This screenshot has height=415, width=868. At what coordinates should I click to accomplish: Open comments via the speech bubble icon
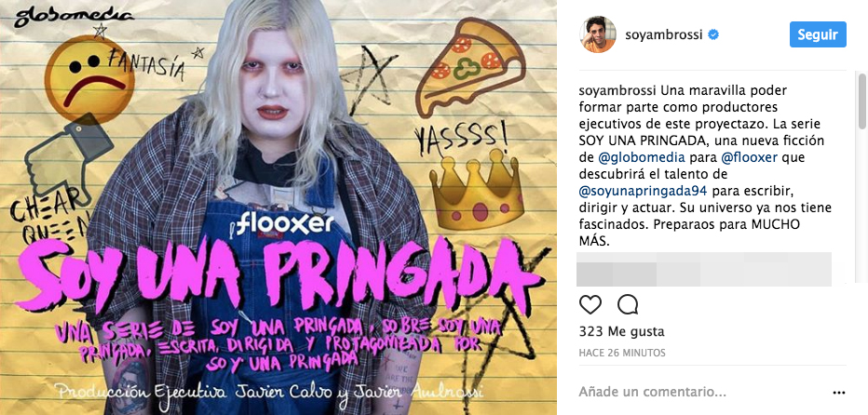(x=628, y=304)
